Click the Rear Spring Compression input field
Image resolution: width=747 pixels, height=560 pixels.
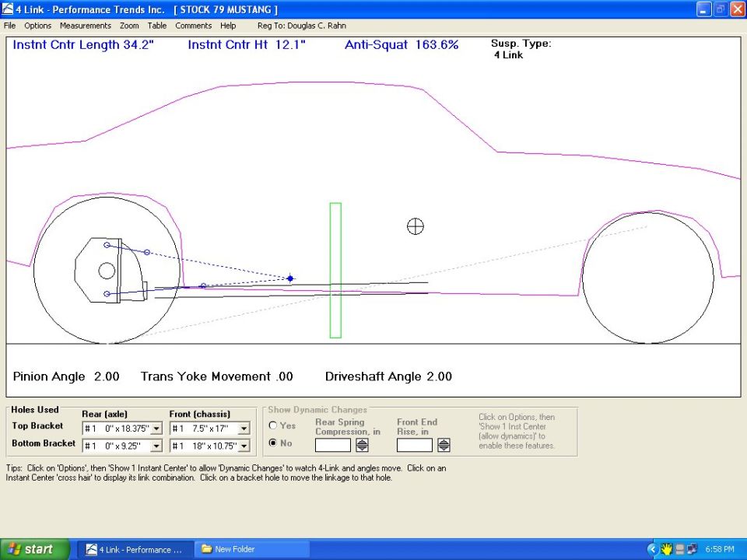pos(333,445)
